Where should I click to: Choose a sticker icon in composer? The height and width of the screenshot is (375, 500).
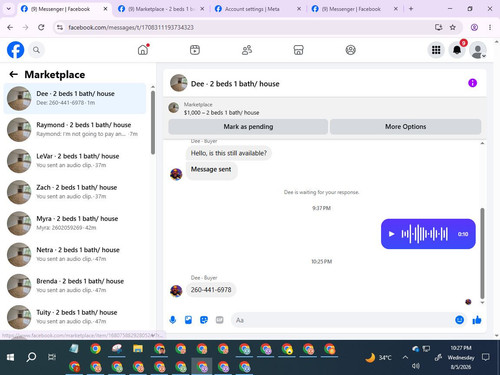pyautogui.click(x=204, y=320)
